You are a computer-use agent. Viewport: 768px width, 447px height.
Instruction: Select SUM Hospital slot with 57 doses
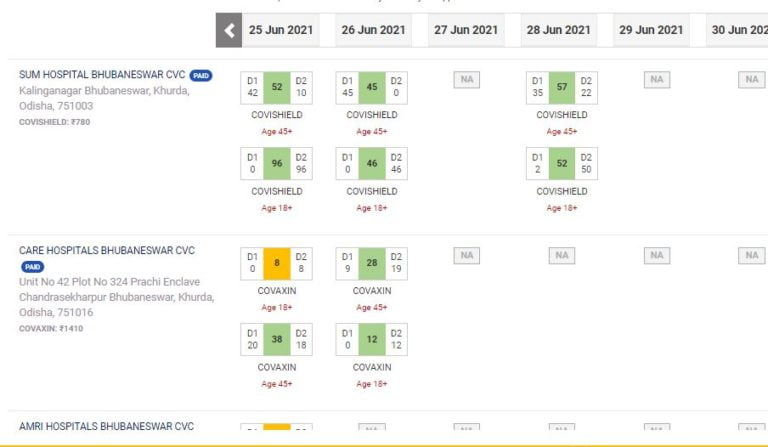[562, 87]
